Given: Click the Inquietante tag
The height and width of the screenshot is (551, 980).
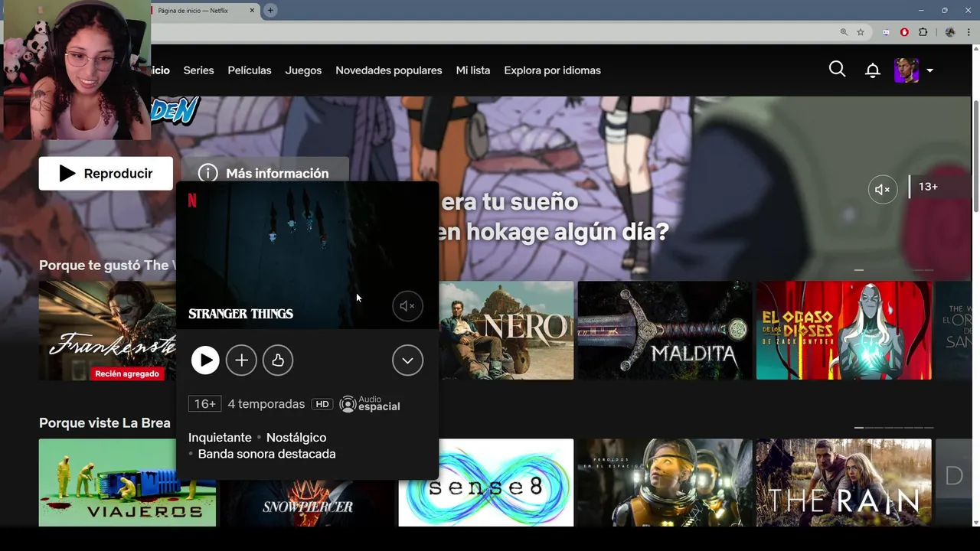Looking at the screenshot, I should 220,438.
